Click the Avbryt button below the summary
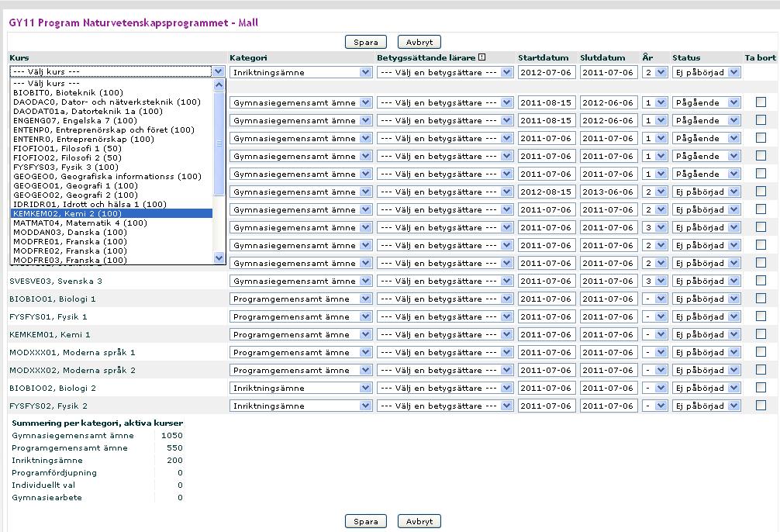This screenshot has height=532, width=780. click(419, 521)
